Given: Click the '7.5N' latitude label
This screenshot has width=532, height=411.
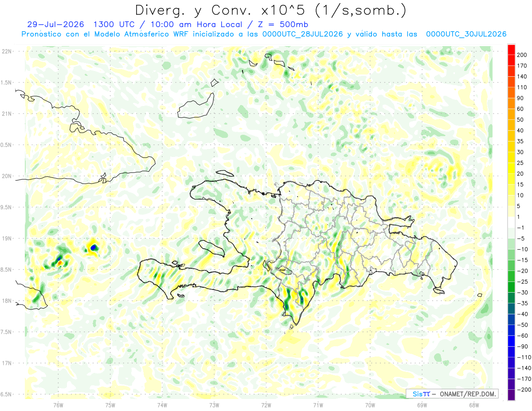Looking at the screenshot, I should [x=7, y=332].
